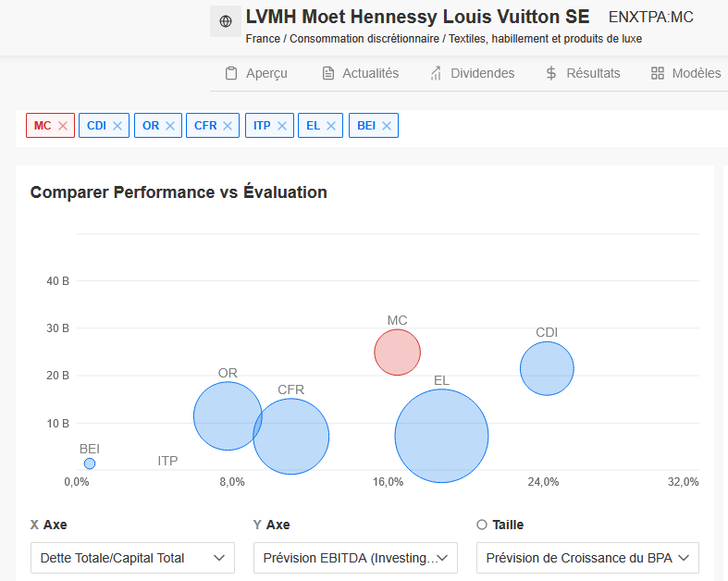Open the Modèles tab
Image resolution: width=728 pixels, height=581 pixels.
tap(686, 73)
